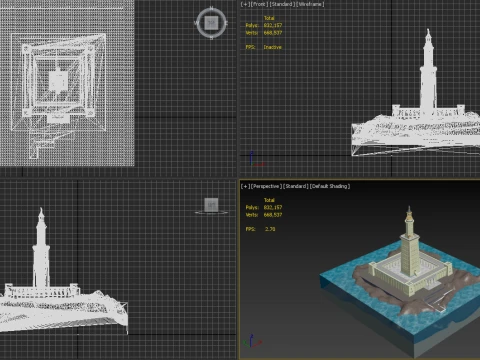The image size is (480, 360).
Task: Open the [Standard] menu in the Perspective viewport
Action: (x=296, y=186)
